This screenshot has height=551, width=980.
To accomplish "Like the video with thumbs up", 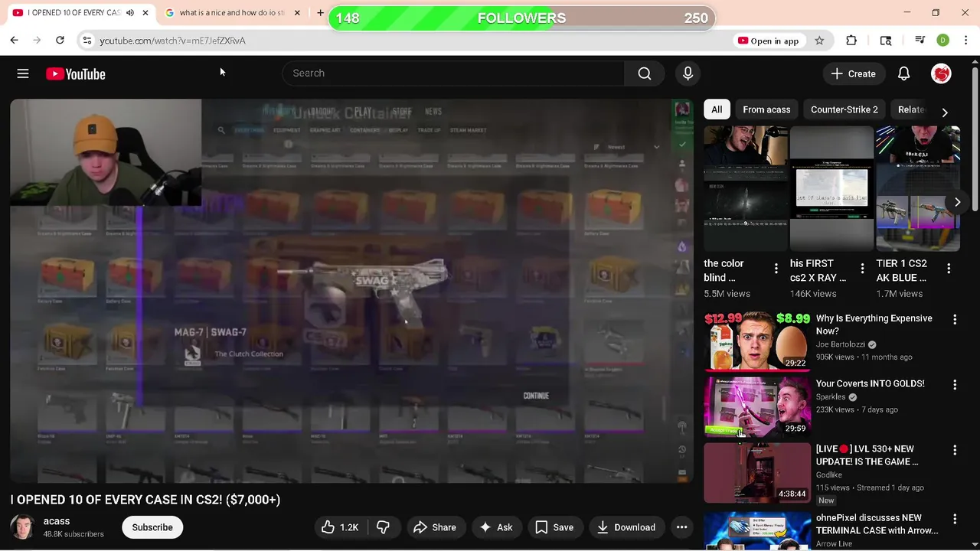I will pos(340,527).
